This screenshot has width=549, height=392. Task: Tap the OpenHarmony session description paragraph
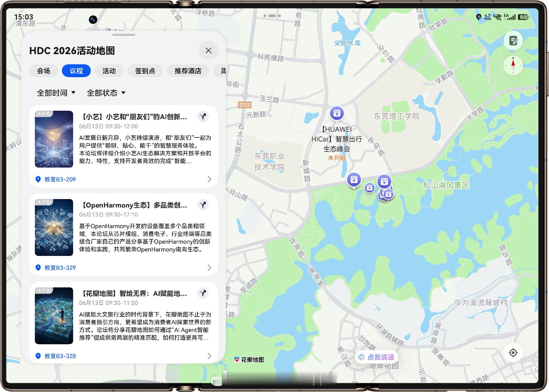145,238
